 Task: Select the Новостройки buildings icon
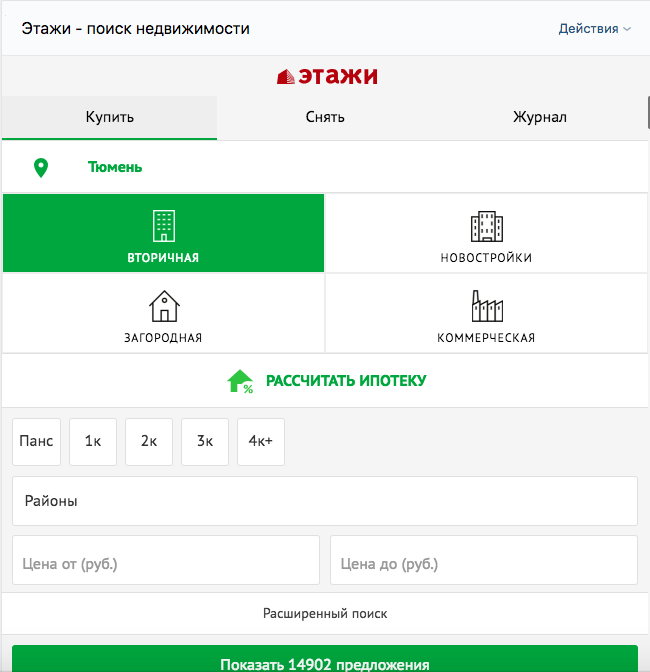click(487, 226)
